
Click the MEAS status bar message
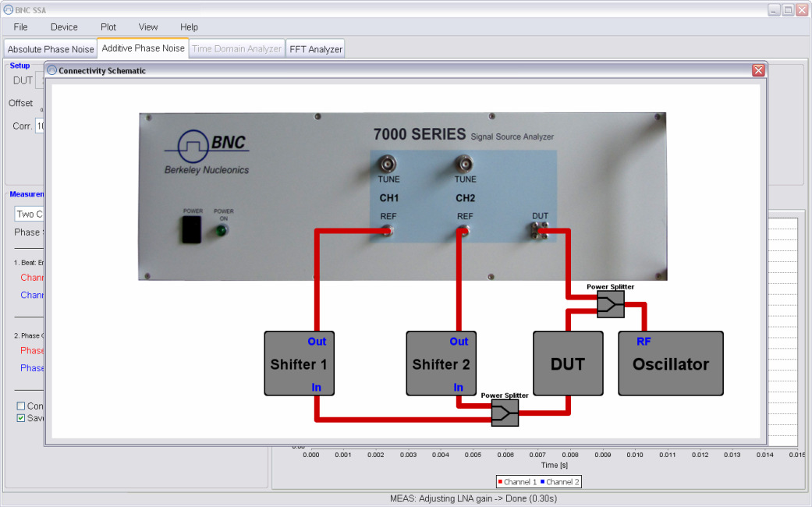click(473, 498)
